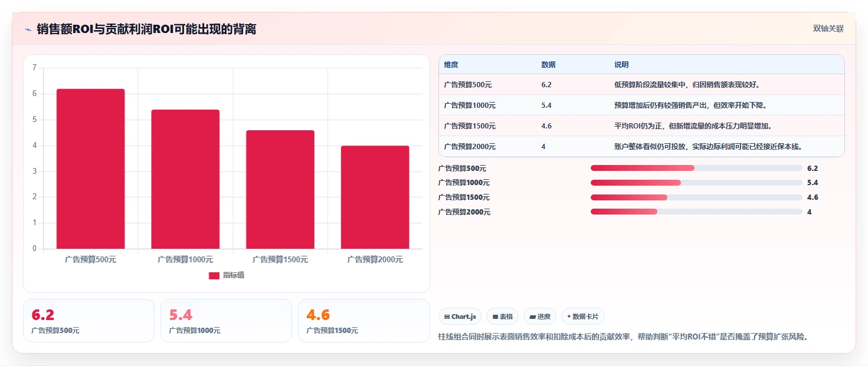
Task: Click the 6.2 value in the table's 数据 column
Action: pyautogui.click(x=546, y=85)
